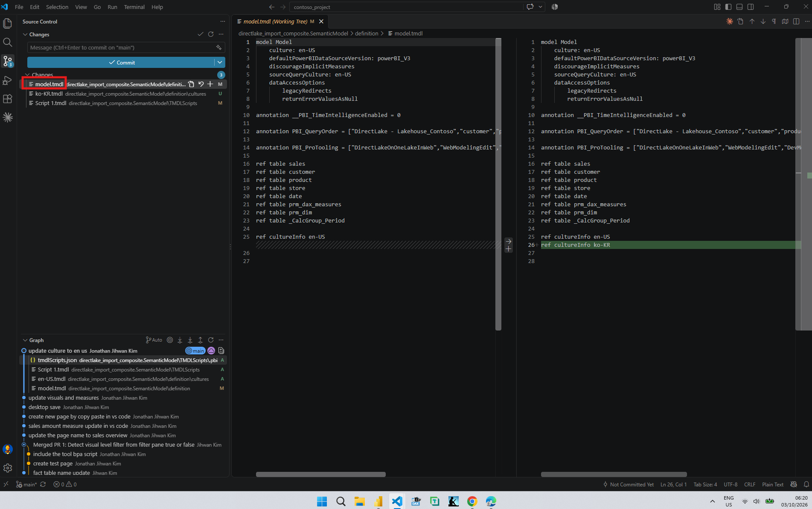Screen dimensions: 812x509
Task: Collapse the Changes repository section
Action: tap(25, 34)
